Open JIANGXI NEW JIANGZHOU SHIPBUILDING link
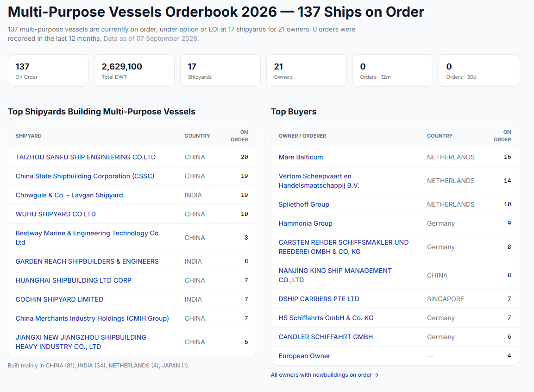534x392 pixels. [x=81, y=342]
